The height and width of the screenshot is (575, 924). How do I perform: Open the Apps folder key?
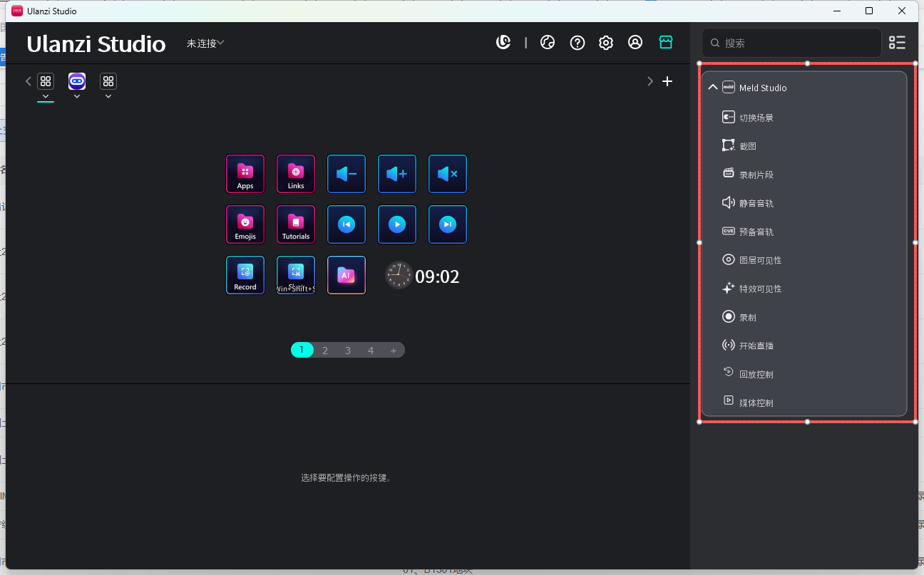click(245, 174)
